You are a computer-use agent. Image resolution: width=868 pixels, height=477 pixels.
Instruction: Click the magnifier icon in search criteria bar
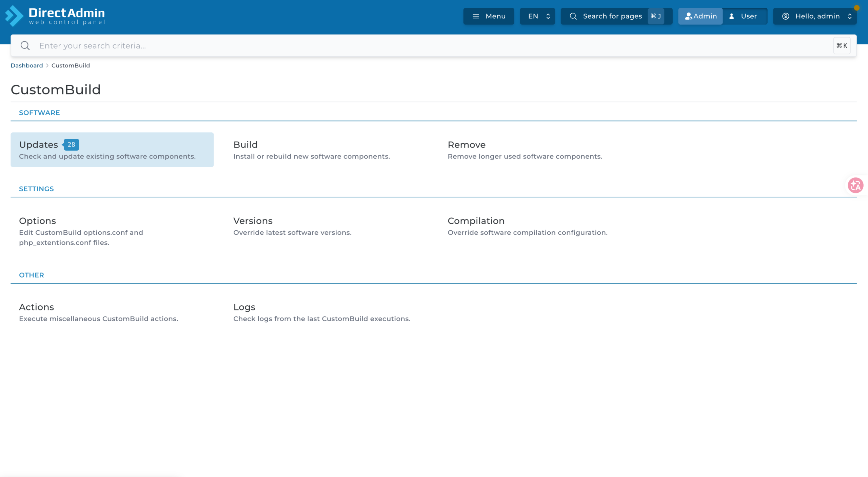point(25,45)
